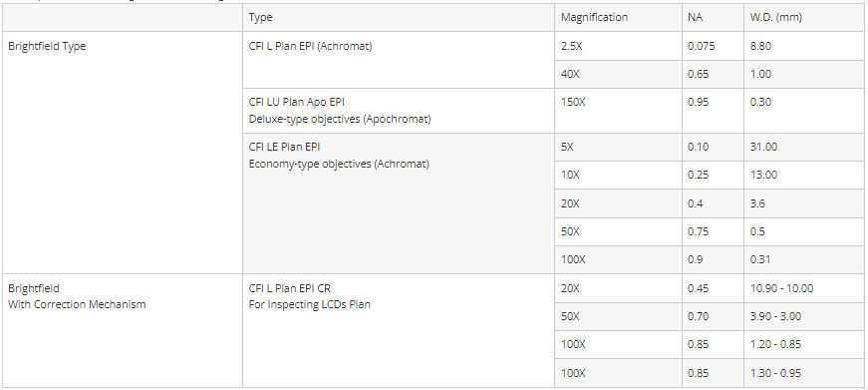Click Brightfield With Correction Mechanism cell

(x=123, y=331)
